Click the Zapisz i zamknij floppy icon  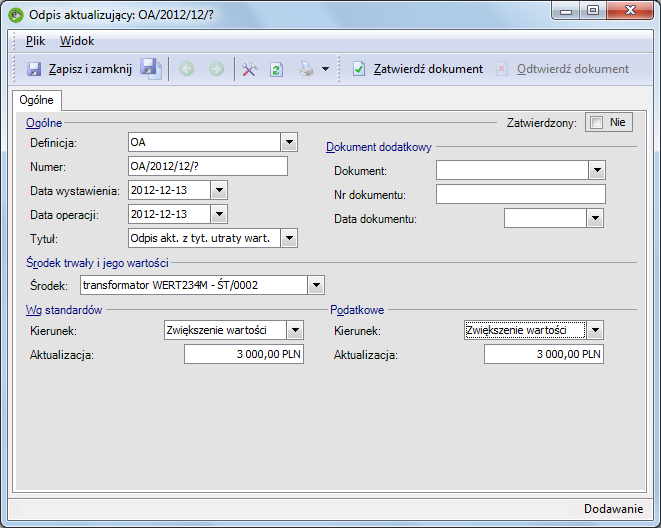point(34,69)
